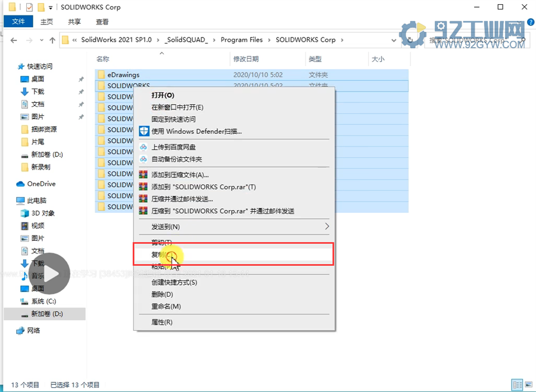Click the 网络 network icon in the sidebar
This screenshot has height=392, width=536.
[x=20, y=331]
